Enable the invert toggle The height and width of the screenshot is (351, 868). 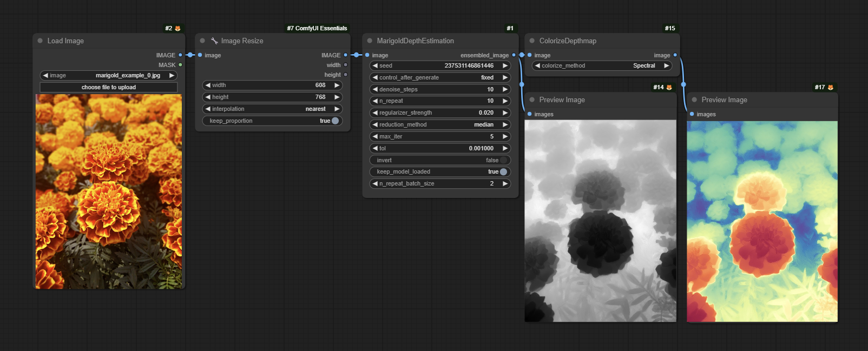503,160
